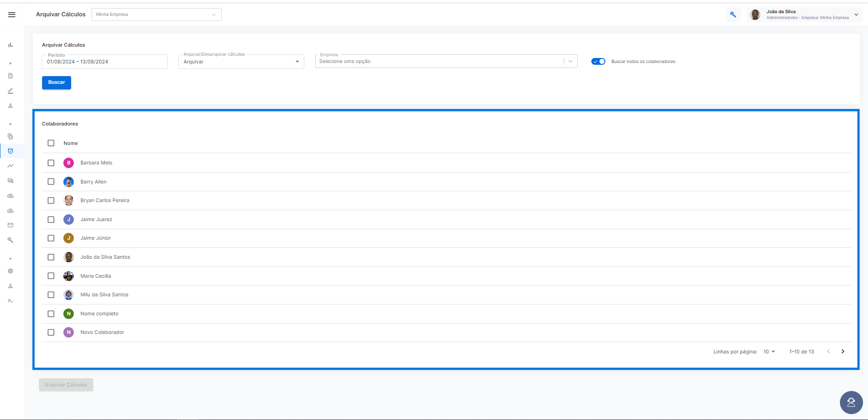The image size is (868, 420).
Task: Check the box for Barbara Melo
Action: [x=51, y=163]
